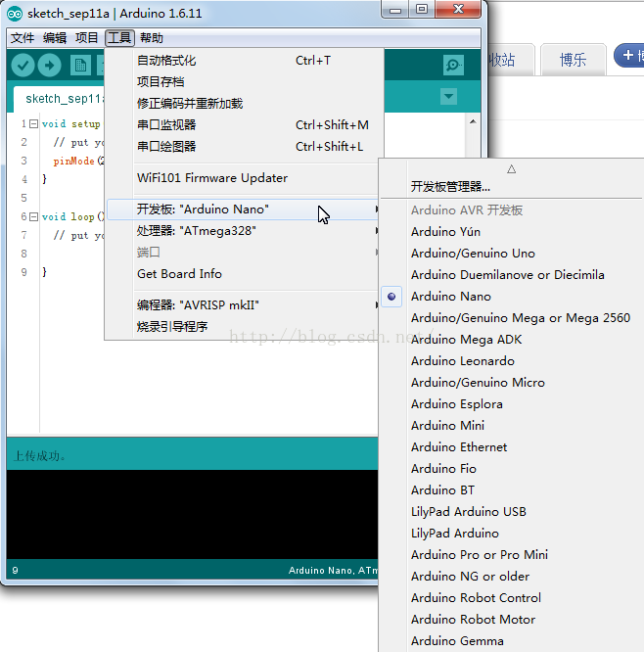
Task: Open 串口监视器 from the menu
Action: (x=246, y=125)
